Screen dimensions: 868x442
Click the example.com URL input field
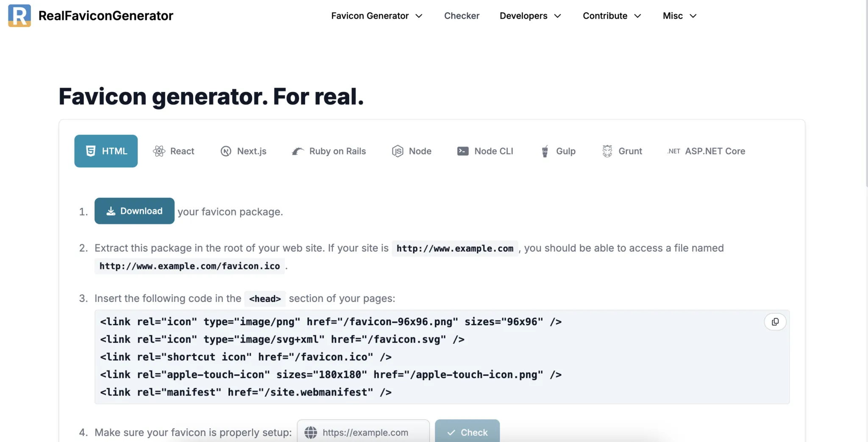369,432
